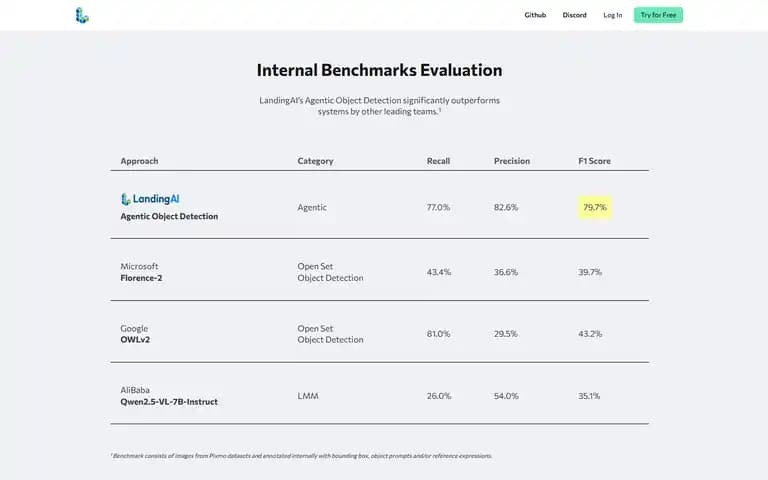
Task: Click the Agentic category cell
Action: 312,207
